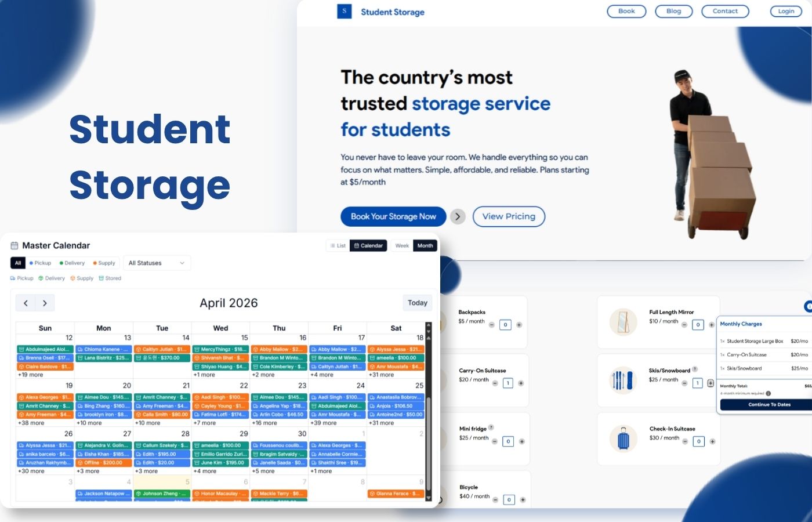Click the Check-In Suitcase product image
Image resolution: width=812 pixels, height=522 pixels.
tap(623, 438)
